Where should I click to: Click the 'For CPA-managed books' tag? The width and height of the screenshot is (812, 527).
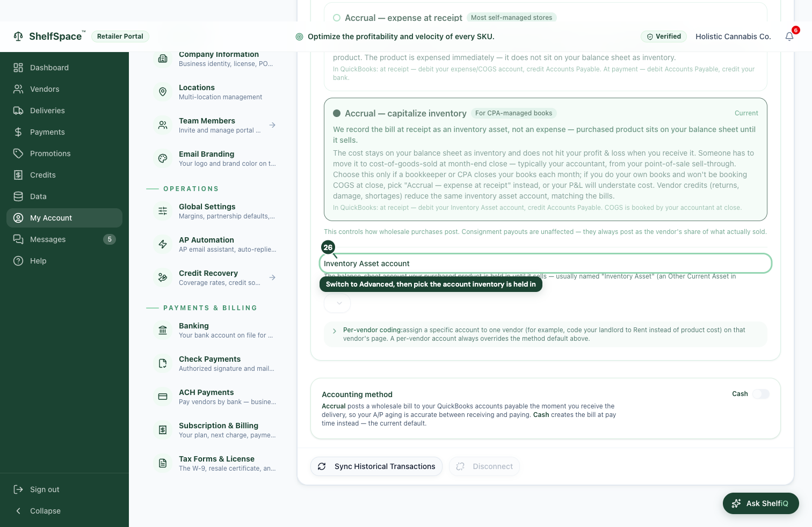(513, 113)
